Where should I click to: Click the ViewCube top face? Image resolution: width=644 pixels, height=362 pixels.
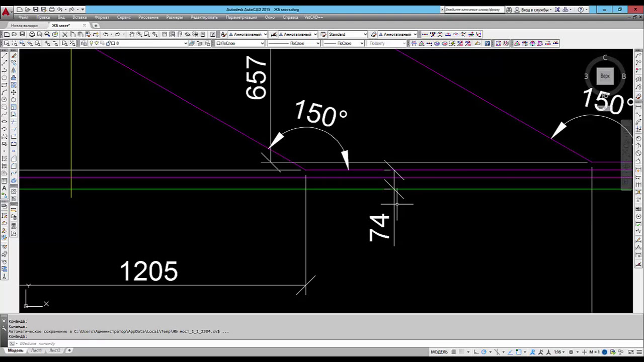click(605, 76)
